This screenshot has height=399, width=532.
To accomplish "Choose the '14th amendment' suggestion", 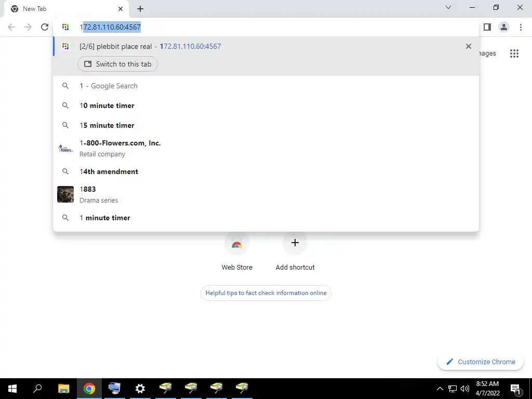I will 266,171.
